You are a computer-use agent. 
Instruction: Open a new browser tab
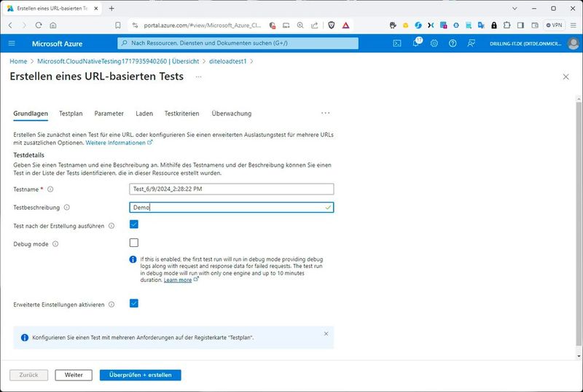(x=111, y=8)
